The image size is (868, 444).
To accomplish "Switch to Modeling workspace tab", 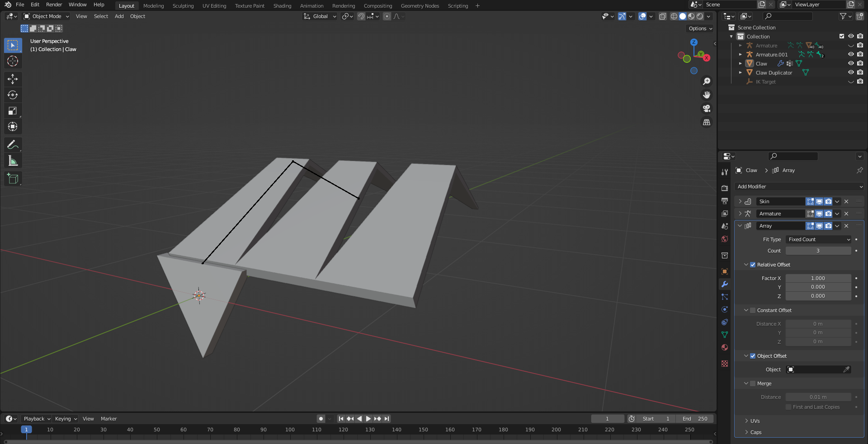I will coord(153,6).
